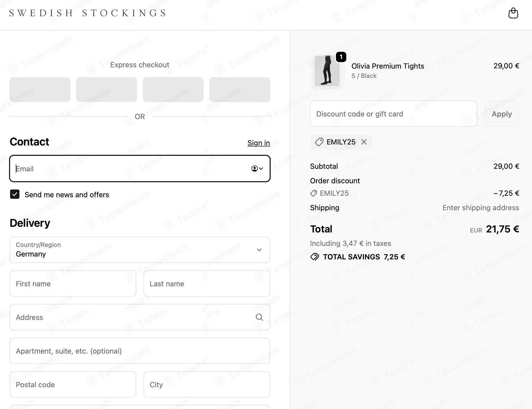
Task: Click the fourth express checkout button
Action: point(240,90)
